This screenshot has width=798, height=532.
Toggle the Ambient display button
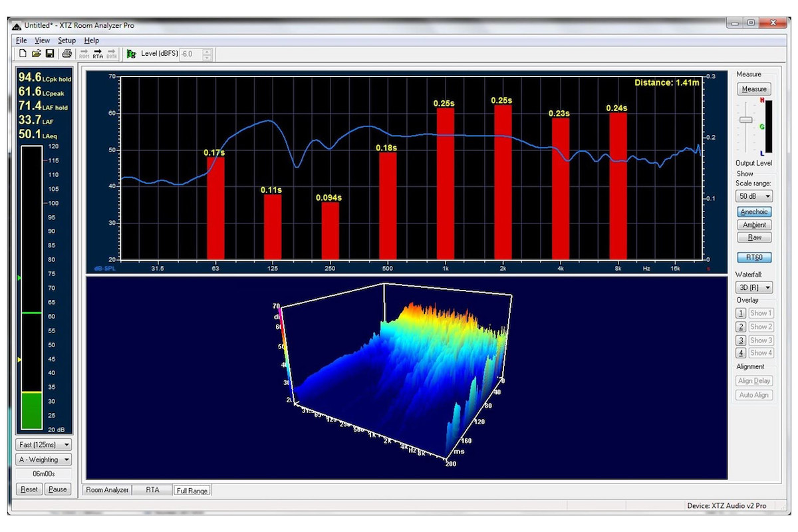click(x=754, y=225)
